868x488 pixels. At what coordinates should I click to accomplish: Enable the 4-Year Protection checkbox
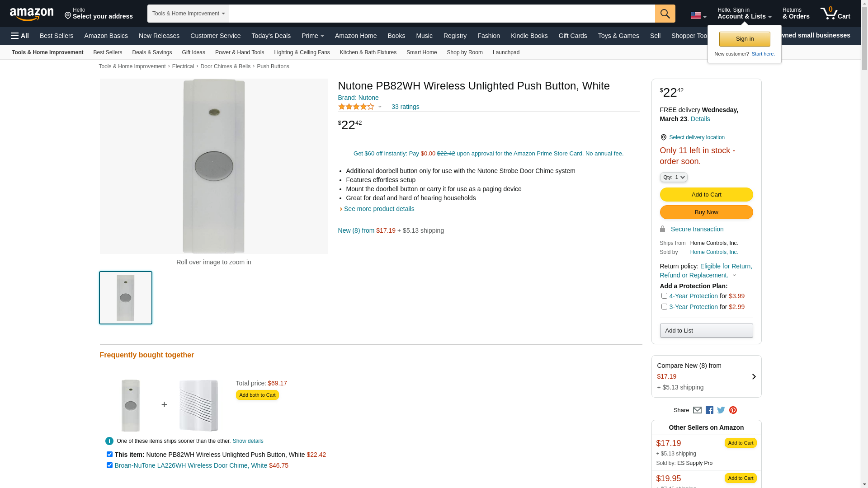click(664, 296)
